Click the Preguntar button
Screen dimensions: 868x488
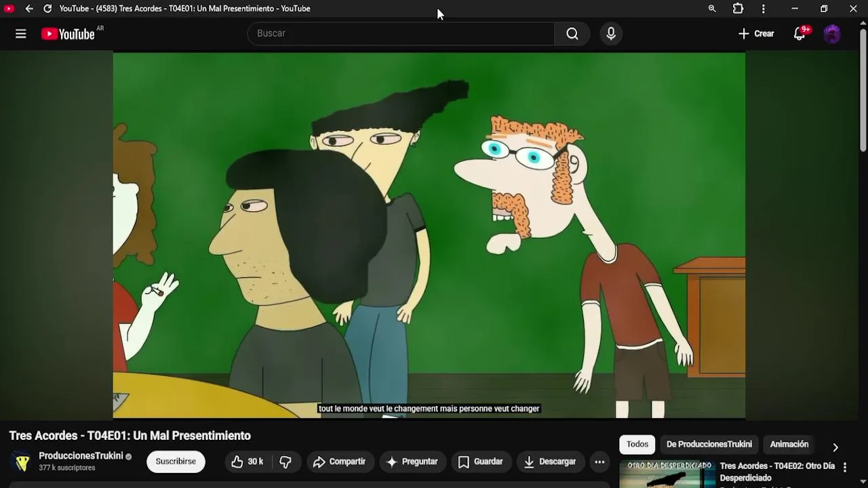[x=412, y=462]
